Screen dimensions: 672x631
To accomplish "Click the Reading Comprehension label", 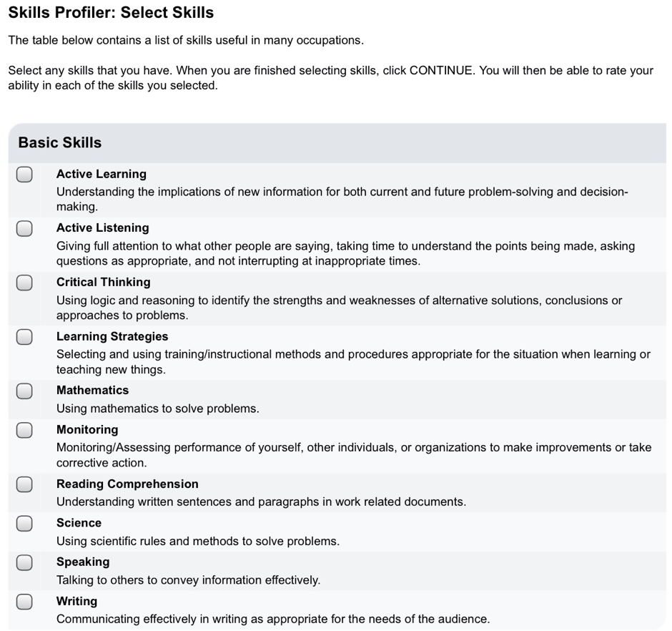I will 128,484.
